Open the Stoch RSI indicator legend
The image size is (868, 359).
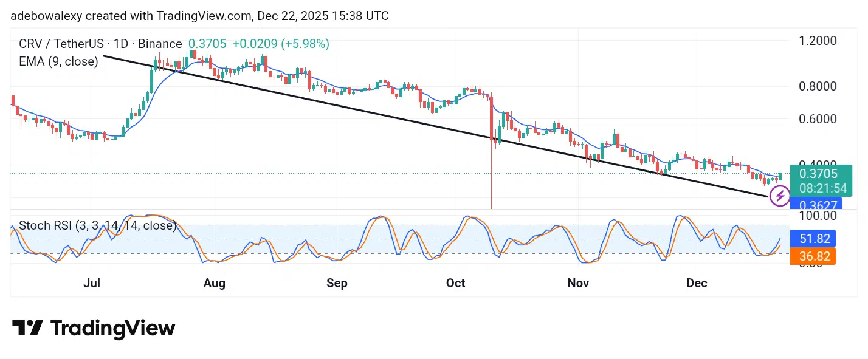(97, 226)
